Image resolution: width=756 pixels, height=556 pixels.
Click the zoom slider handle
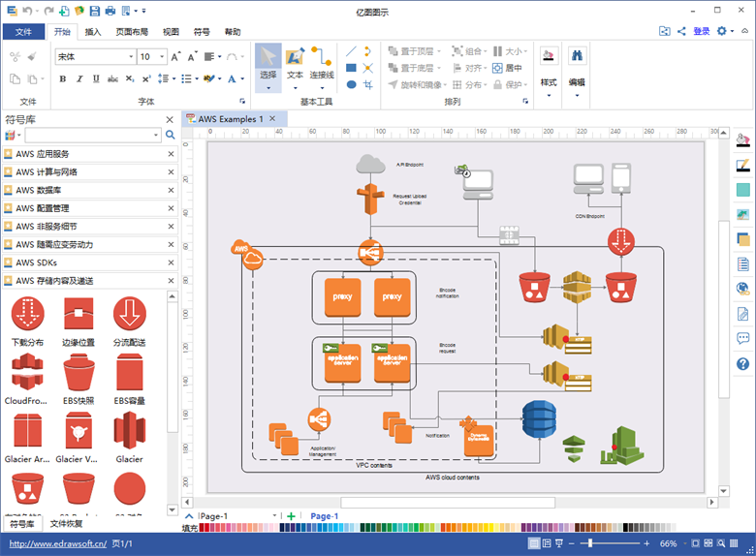pos(589,543)
